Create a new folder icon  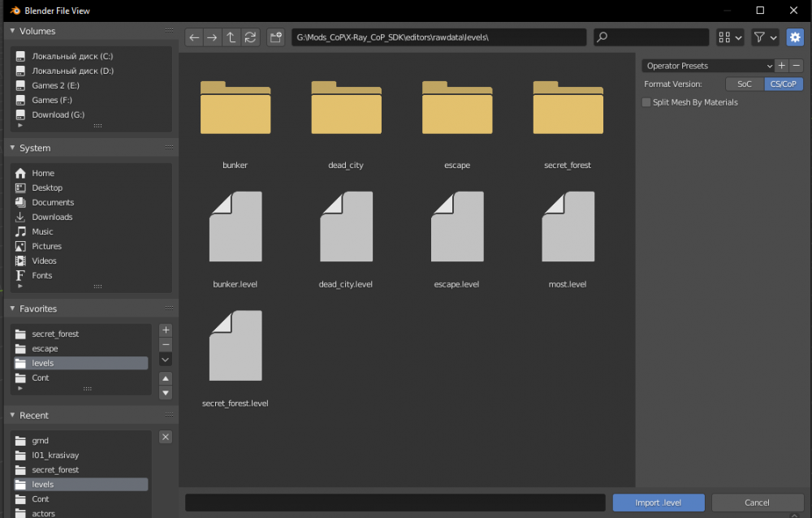(276, 37)
